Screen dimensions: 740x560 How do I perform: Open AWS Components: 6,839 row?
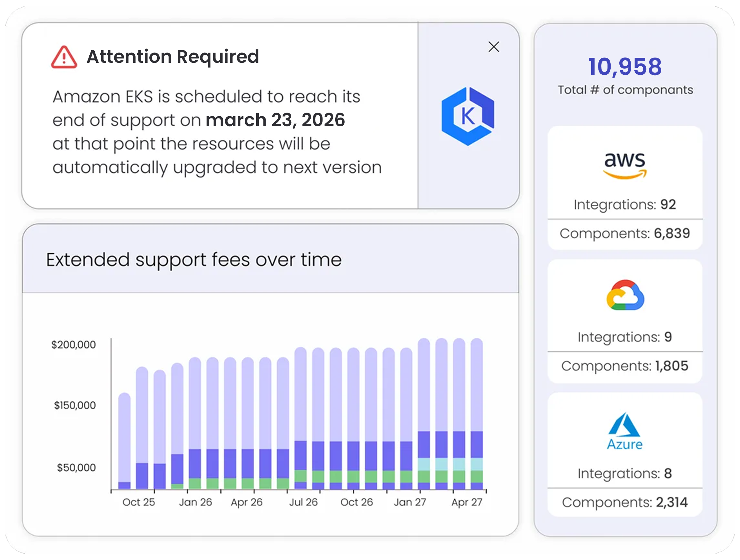click(625, 233)
